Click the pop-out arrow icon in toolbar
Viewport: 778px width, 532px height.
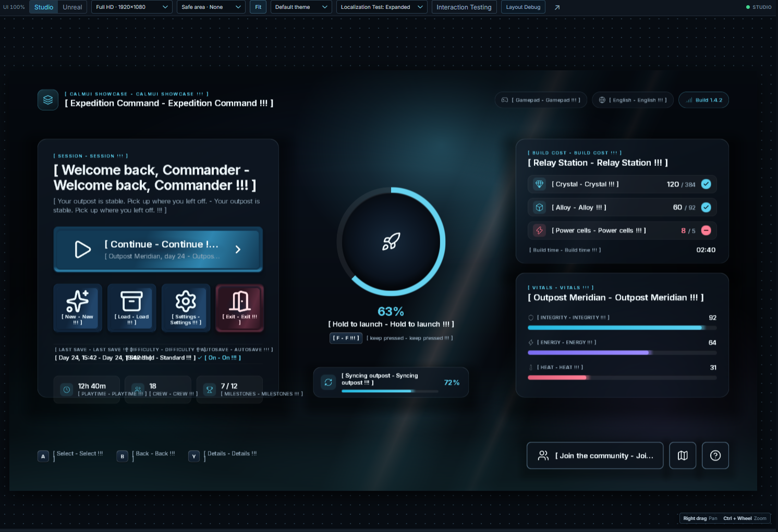557,7
